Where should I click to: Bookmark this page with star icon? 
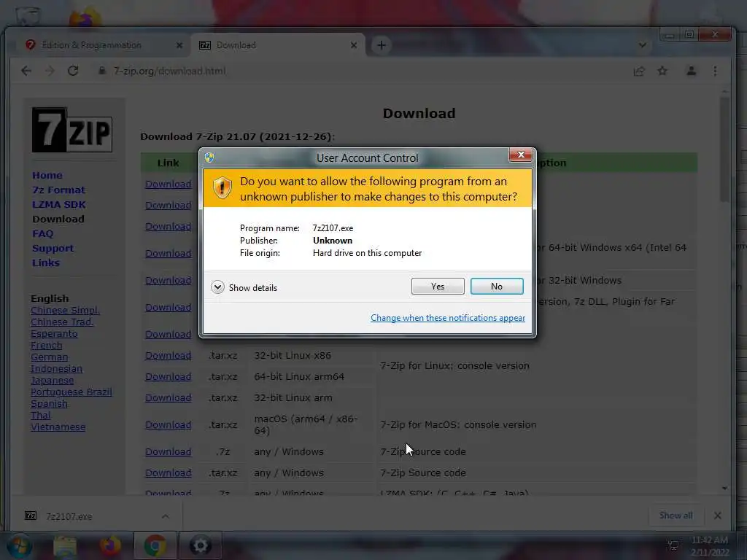click(662, 71)
